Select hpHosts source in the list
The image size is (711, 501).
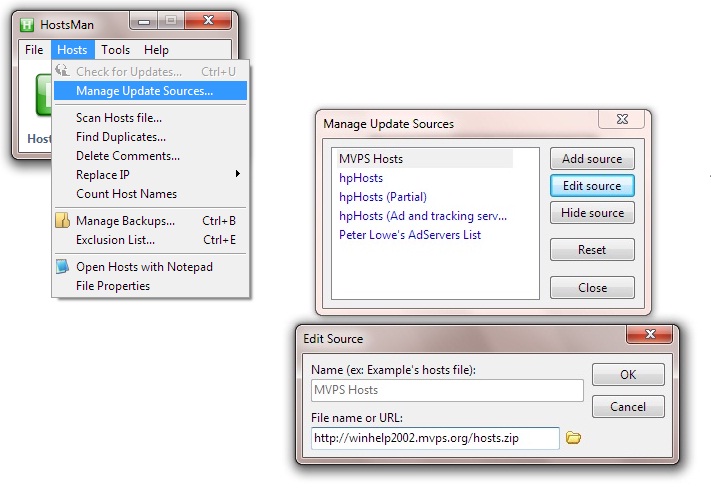pos(361,178)
